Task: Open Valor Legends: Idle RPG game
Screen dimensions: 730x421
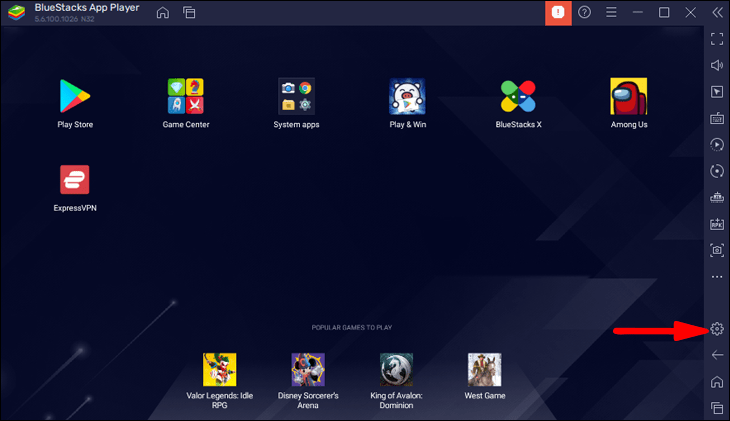Action: coord(219,369)
